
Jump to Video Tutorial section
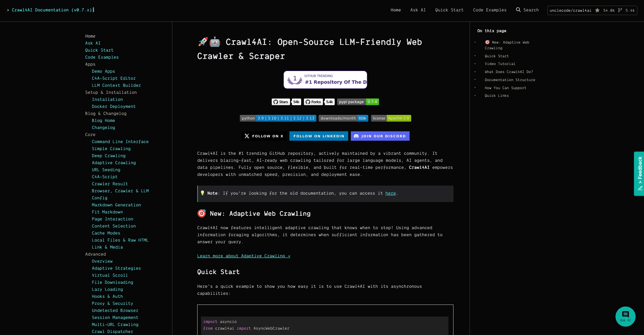point(500,64)
